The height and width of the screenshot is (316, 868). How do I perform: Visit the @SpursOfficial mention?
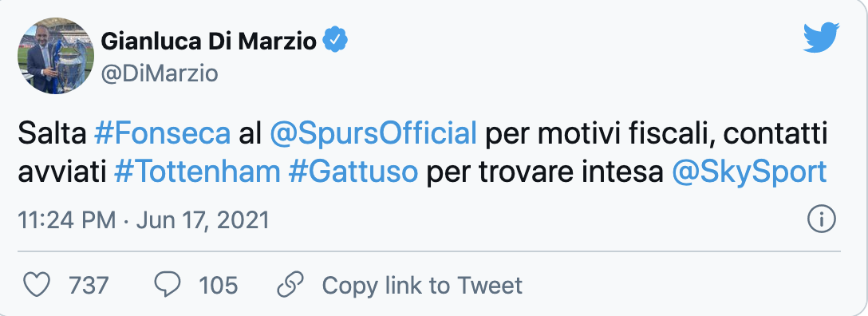373,136
